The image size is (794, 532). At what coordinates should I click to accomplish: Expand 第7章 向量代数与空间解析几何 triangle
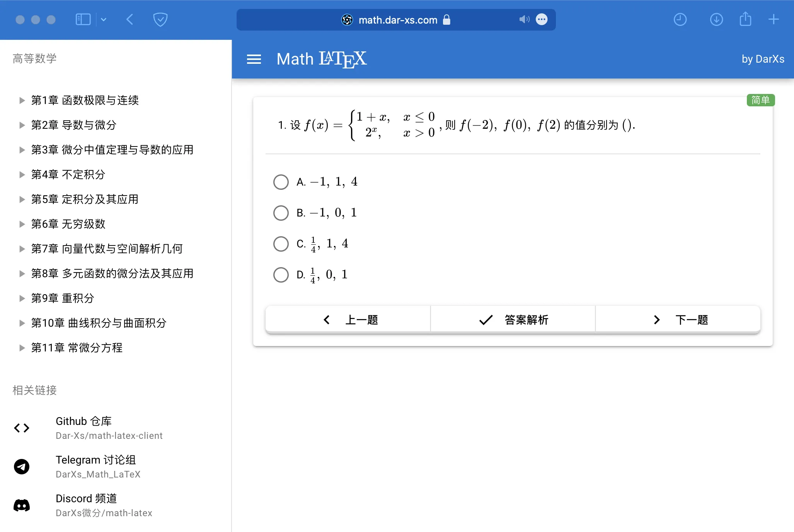coord(22,249)
